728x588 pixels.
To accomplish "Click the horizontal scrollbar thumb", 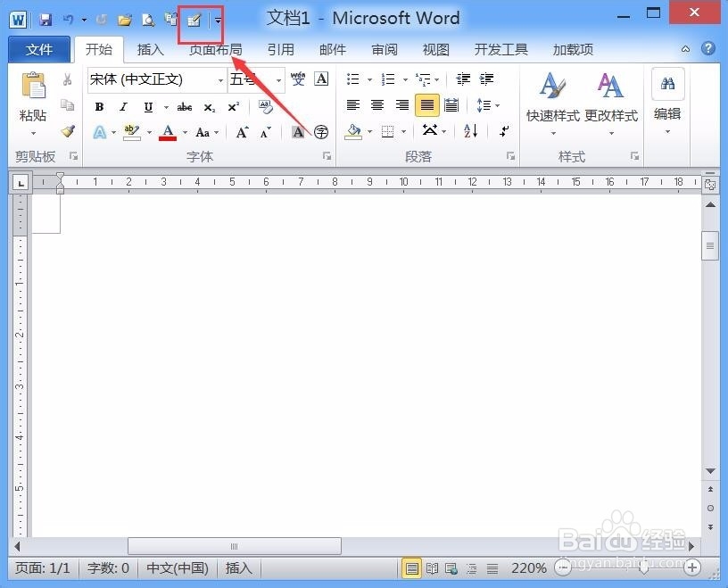I will [x=235, y=546].
